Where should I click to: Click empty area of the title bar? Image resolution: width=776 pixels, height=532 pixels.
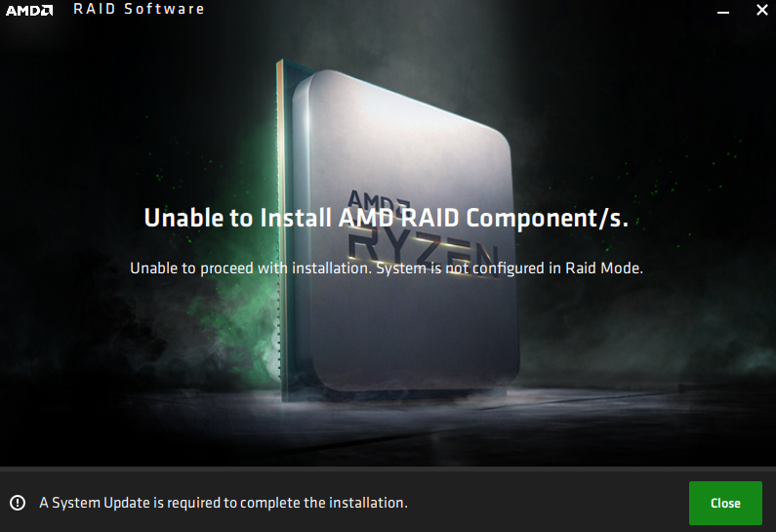[445, 10]
